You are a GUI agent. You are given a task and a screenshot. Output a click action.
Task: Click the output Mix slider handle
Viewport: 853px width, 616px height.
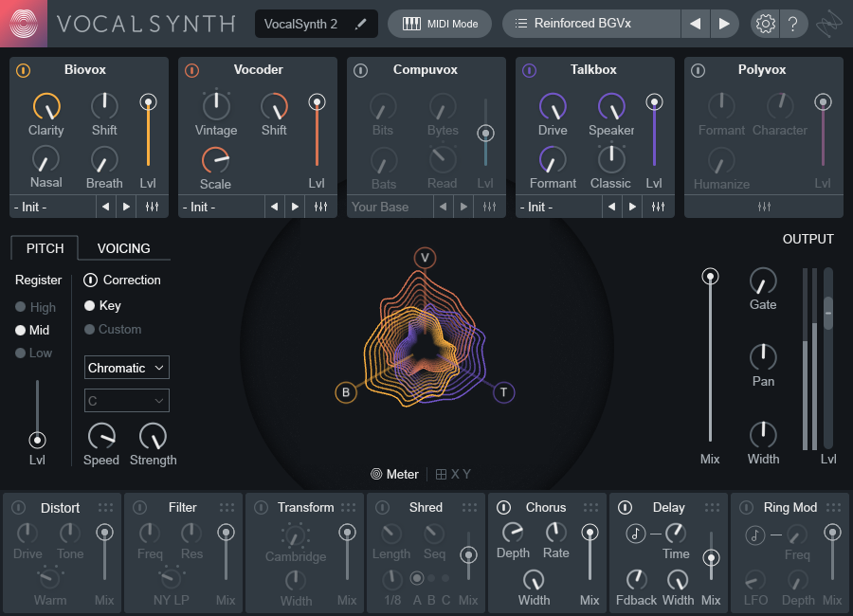[x=710, y=277]
